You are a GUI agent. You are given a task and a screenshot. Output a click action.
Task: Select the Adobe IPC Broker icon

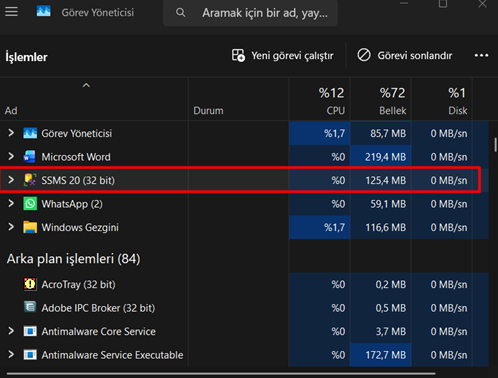click(x=30, y=308)
